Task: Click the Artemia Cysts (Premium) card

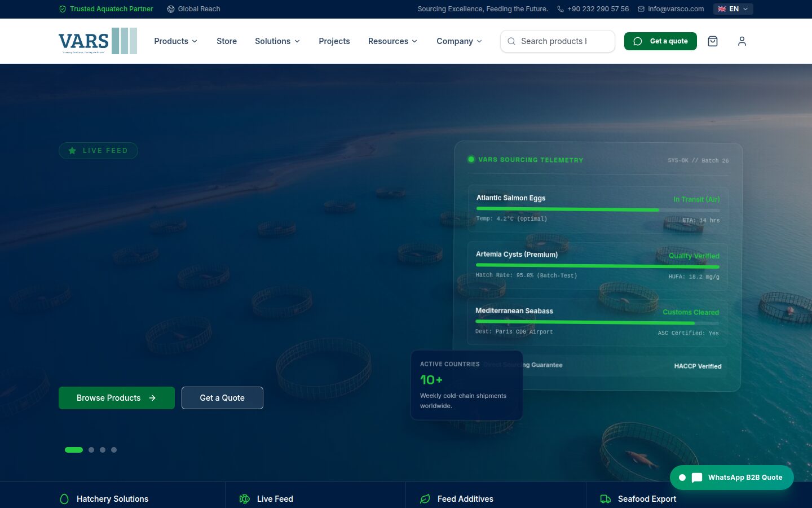Action: 598,266
